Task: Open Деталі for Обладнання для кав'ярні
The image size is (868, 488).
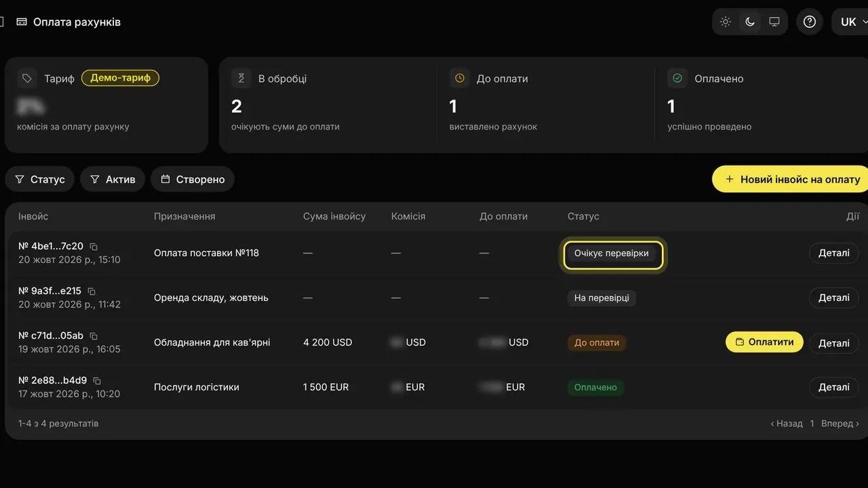Action: 834,343
